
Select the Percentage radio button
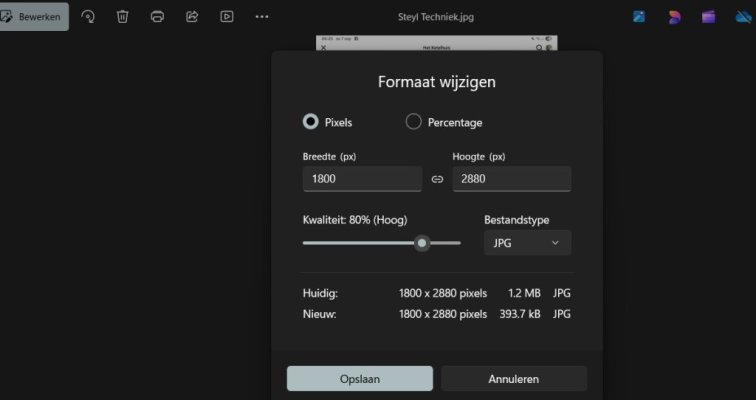tap(413, 122)
